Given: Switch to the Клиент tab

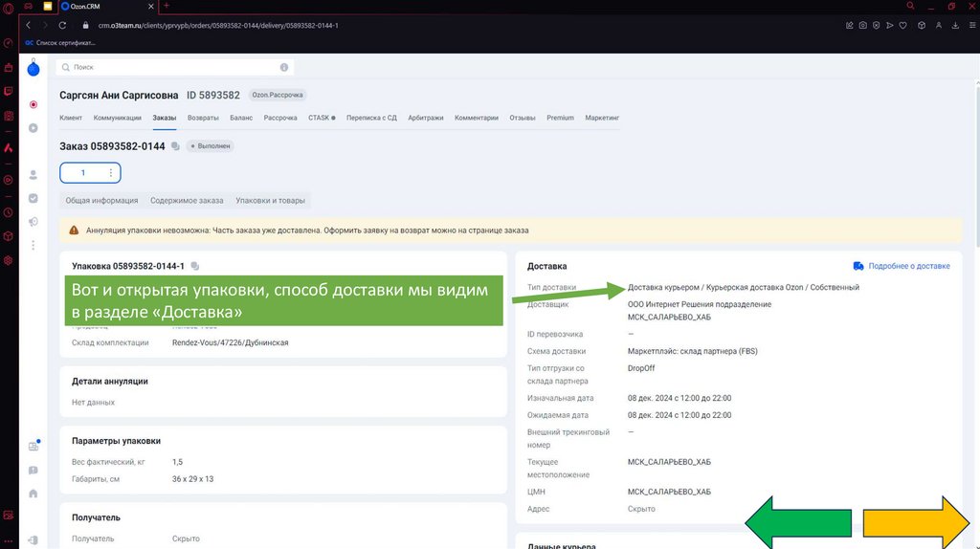Looking at the screenshot, I should pyautogui.click(x=71, y=118).
